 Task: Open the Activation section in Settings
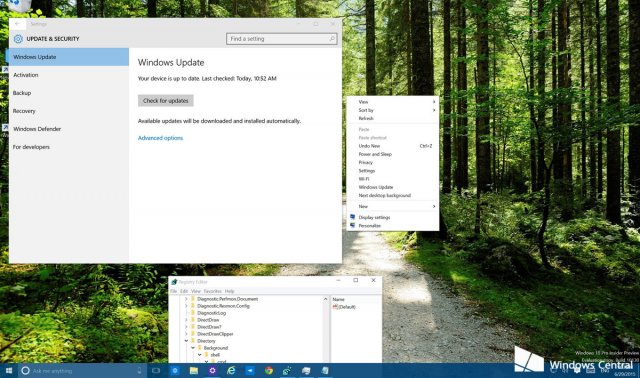[69, 75]
